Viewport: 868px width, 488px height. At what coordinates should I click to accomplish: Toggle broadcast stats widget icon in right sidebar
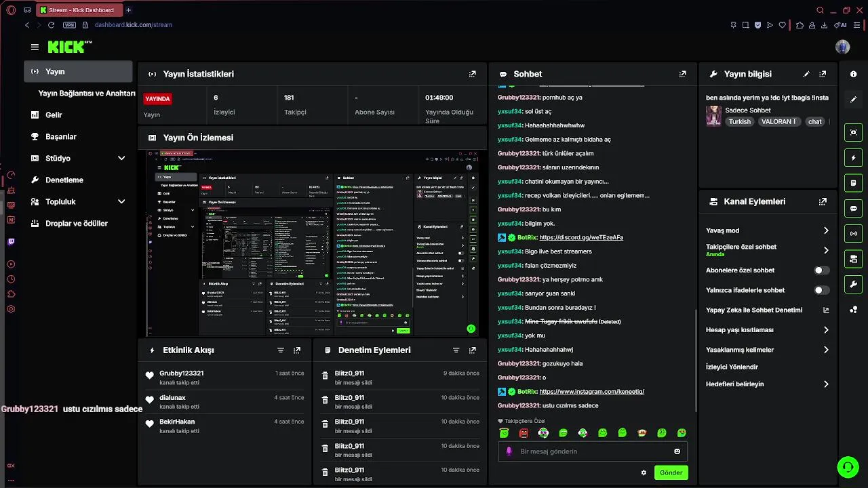854,234
